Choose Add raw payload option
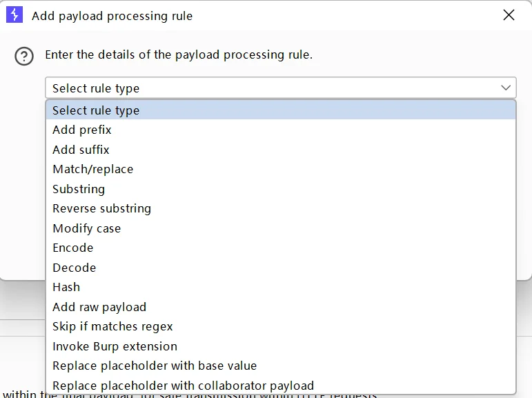 (x=99, y=307)
